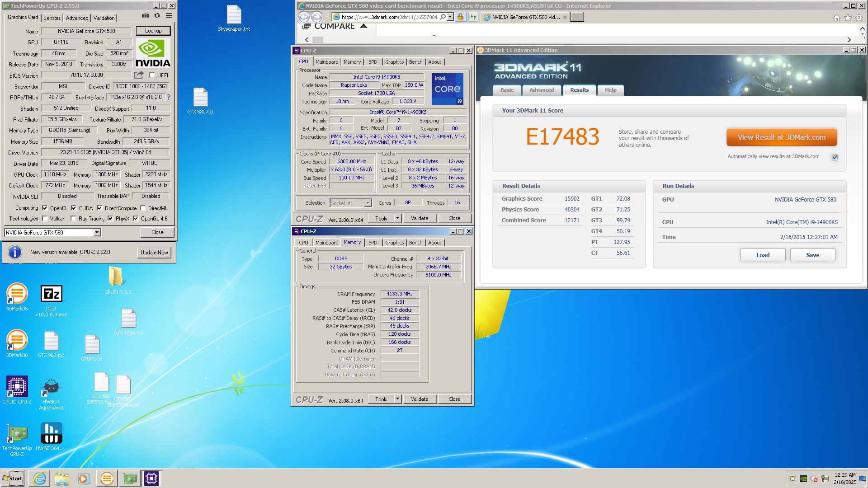Select the TechPowerUp GPU-Z desktop icon
This screenshot has height=488, width=868.
coord(17,440)
